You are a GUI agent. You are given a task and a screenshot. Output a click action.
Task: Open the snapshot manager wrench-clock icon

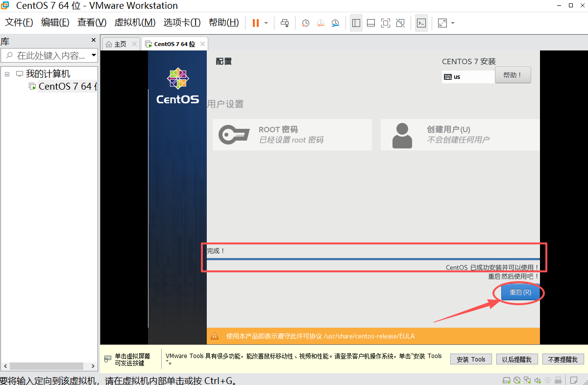click(x=335, y=23)
